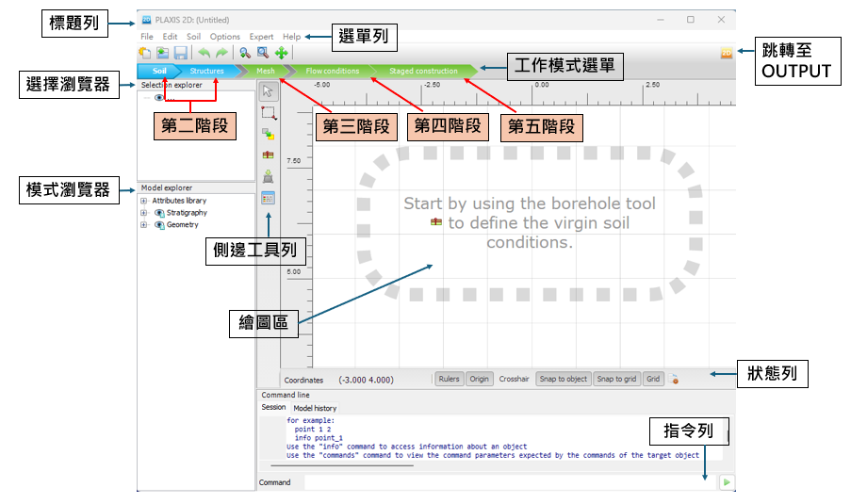
Task: Expand the Stratigraphy tree node
Action: pos(144,213)
